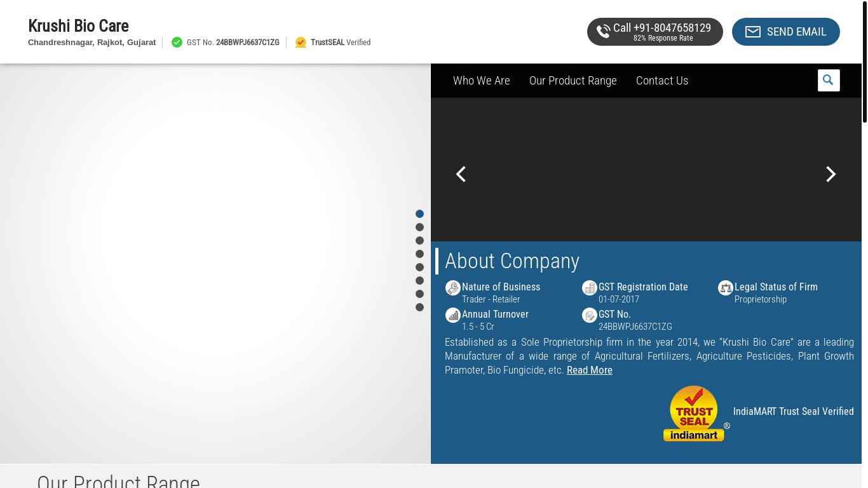This screenshot has width=868, height=488.
Task: Click the Proprietorship value
Action: click(x=761, y=299)
